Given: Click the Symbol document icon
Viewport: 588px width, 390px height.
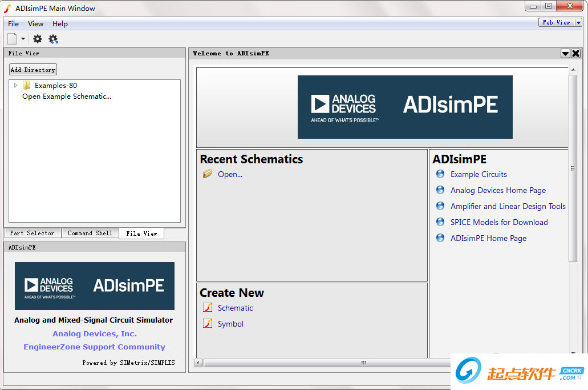Looking at the screenshot, I should [208, 323].
